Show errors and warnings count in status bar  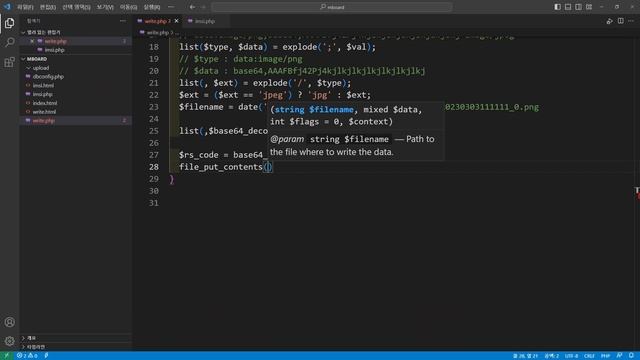click(x=27, y=356)
